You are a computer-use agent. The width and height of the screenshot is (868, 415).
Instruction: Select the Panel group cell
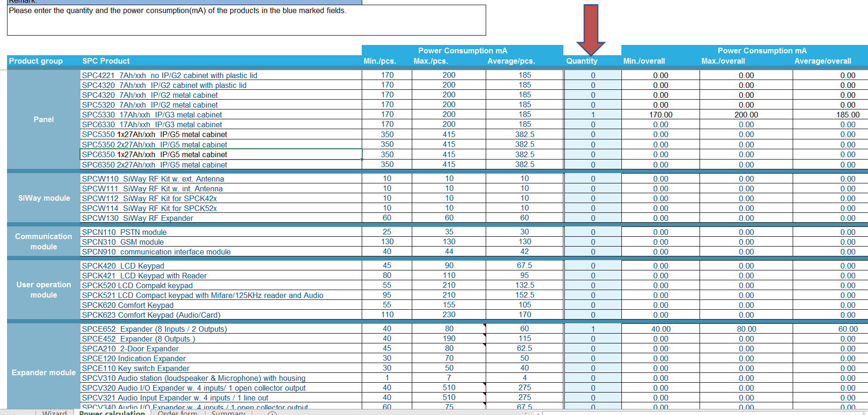(44, 119)
